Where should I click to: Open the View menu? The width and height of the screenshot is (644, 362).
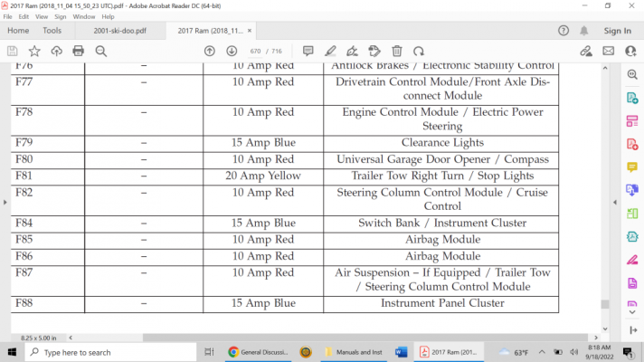pos(42,17)
